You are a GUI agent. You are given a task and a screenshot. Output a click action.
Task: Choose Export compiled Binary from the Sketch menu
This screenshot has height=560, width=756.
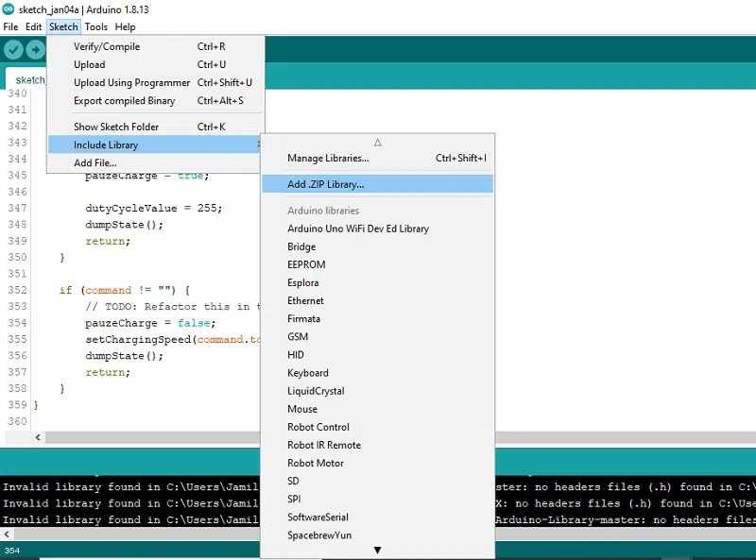(x=122, y=101)
